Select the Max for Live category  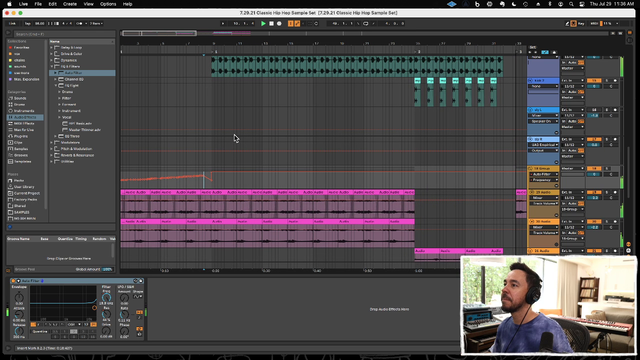[x=24, y=130]
